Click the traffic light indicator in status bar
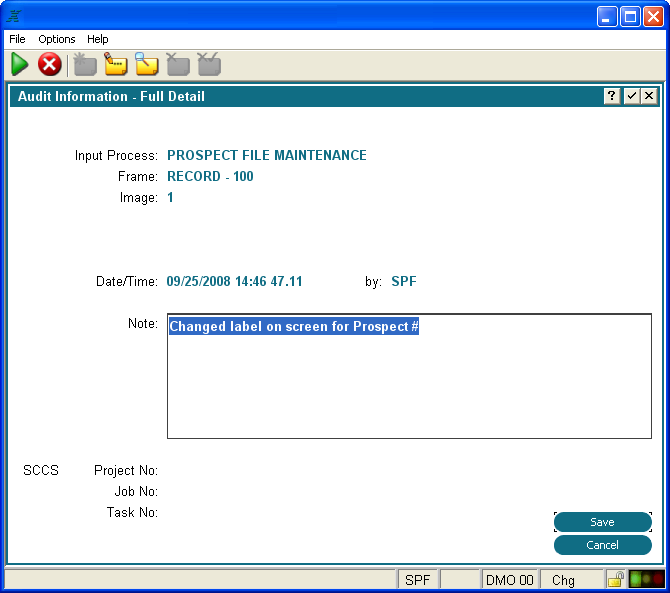670x593 pixels. click(x=647, y=580)
